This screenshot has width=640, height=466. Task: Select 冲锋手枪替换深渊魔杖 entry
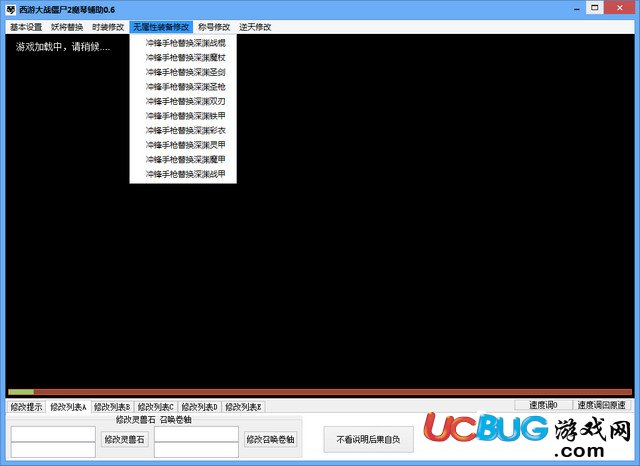click(x=183, y=58)
